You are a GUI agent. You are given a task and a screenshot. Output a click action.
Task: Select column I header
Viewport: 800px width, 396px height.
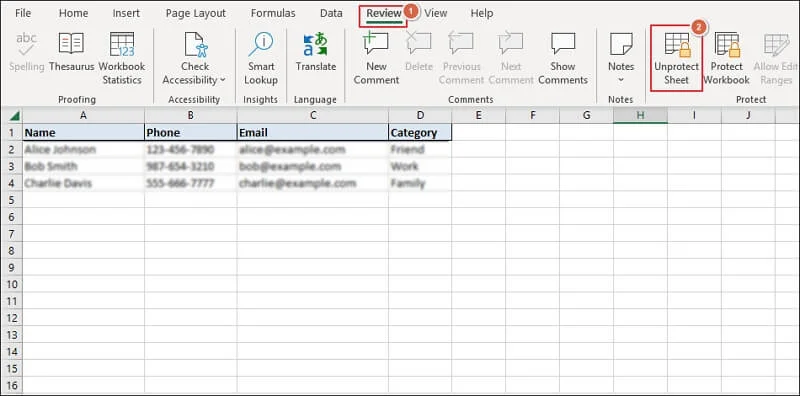(694, 116)
